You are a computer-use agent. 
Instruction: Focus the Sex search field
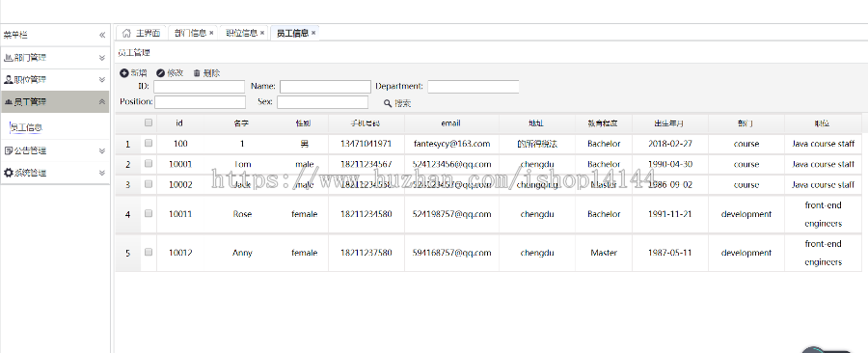323,102
